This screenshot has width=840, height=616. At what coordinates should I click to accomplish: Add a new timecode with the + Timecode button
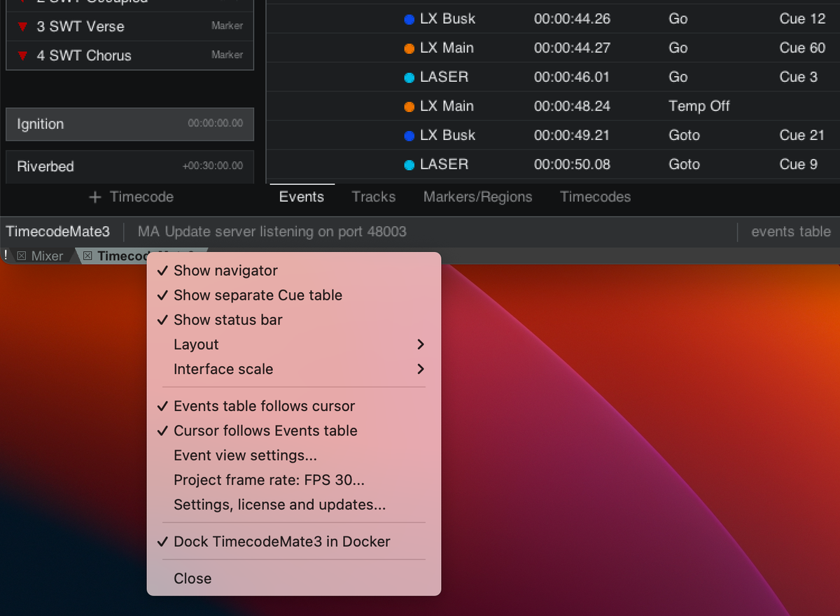point(131,197)
